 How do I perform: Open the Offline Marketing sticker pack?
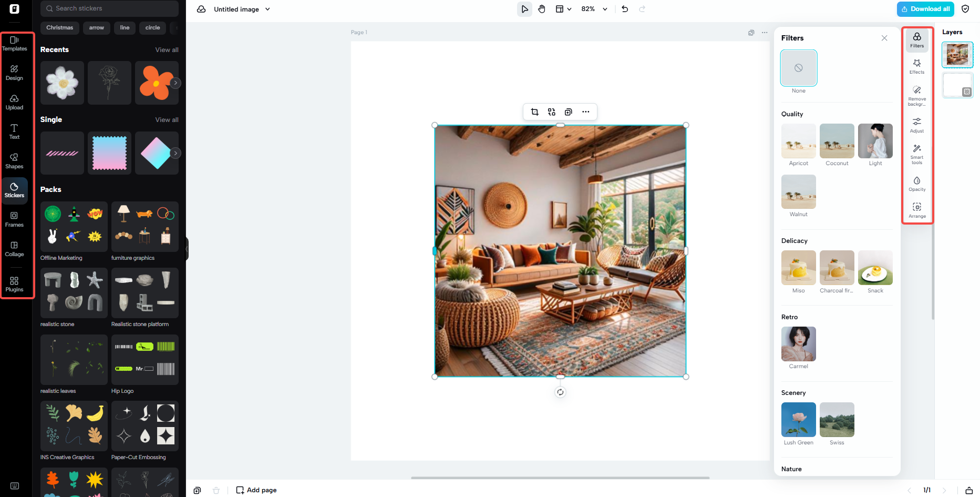click(x=74, y=227)
